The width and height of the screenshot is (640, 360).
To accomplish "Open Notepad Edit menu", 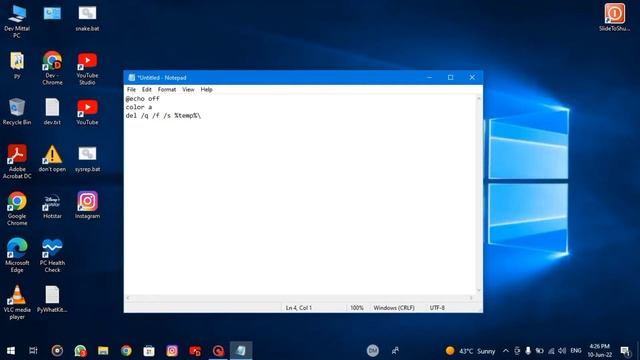I will [x=147, y=89].
